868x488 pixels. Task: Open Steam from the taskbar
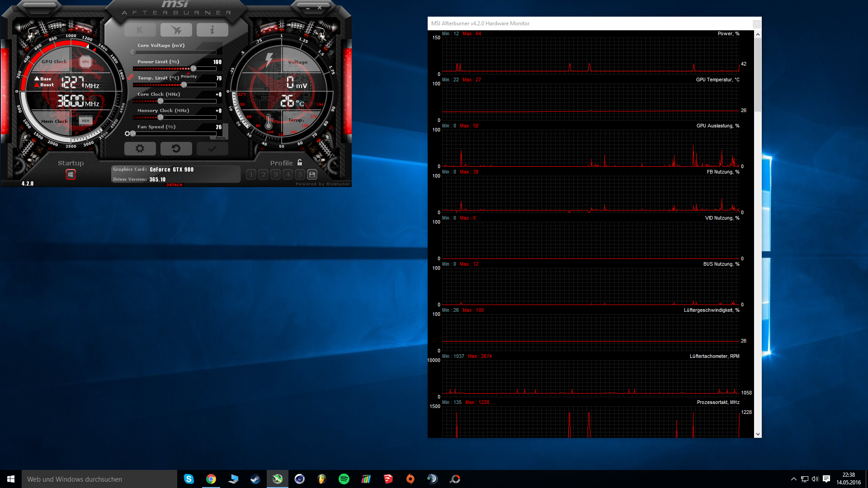point(255,479)
